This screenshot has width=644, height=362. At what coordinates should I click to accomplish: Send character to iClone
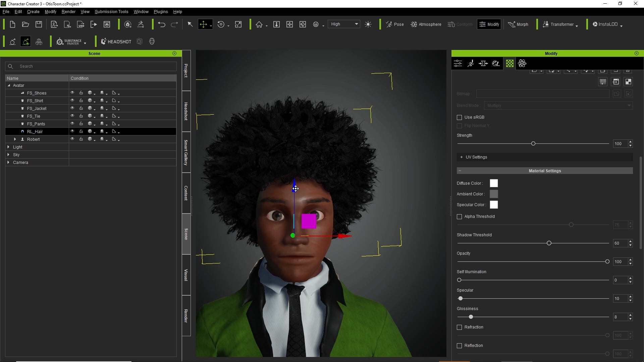pyautogui.click(x=67, y=24)
